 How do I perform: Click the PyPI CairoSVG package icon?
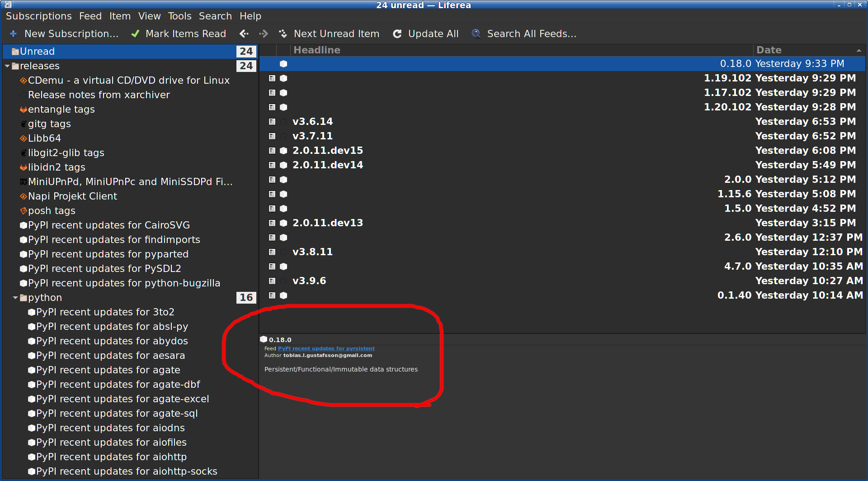24,225
